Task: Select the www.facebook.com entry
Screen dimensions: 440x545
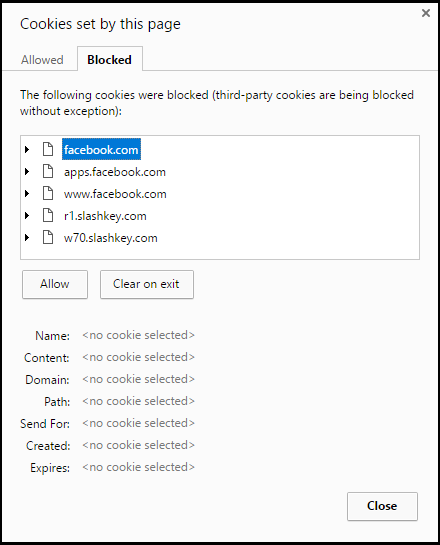Action: click(x=115, y=194)
